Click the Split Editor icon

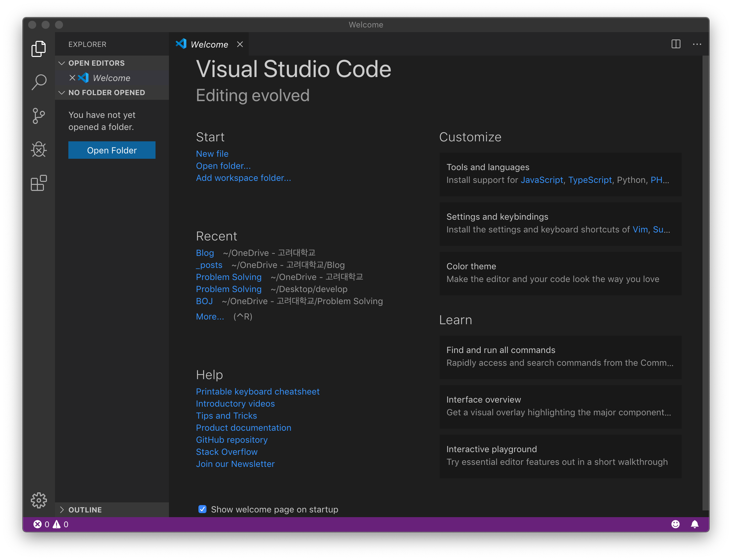[676, 44]
